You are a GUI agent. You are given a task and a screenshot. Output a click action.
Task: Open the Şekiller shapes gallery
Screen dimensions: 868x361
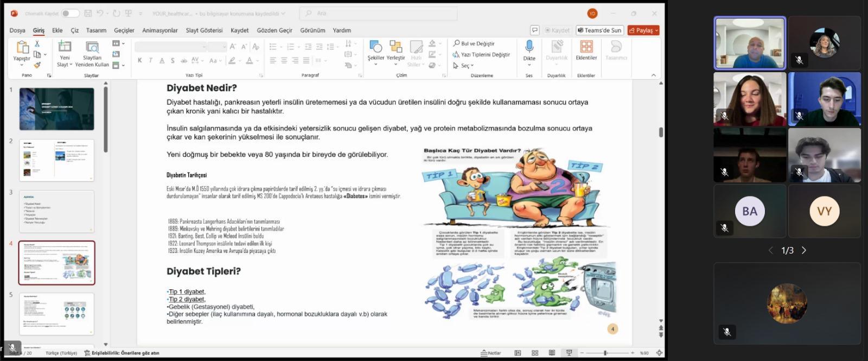[375, 48]
